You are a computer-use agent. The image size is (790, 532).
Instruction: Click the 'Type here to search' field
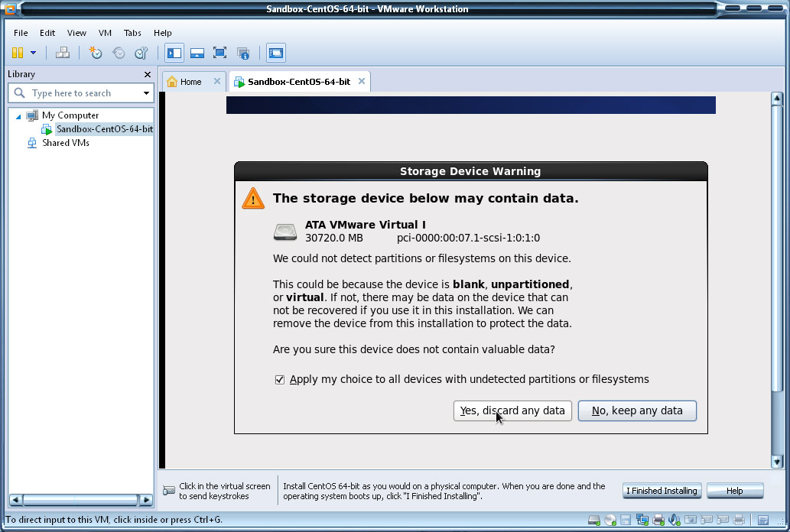[80, 93]
